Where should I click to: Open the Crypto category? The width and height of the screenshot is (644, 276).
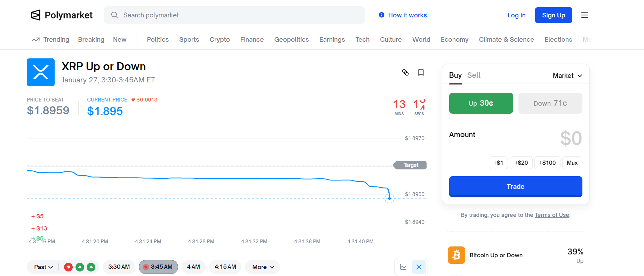coord(220,40)
